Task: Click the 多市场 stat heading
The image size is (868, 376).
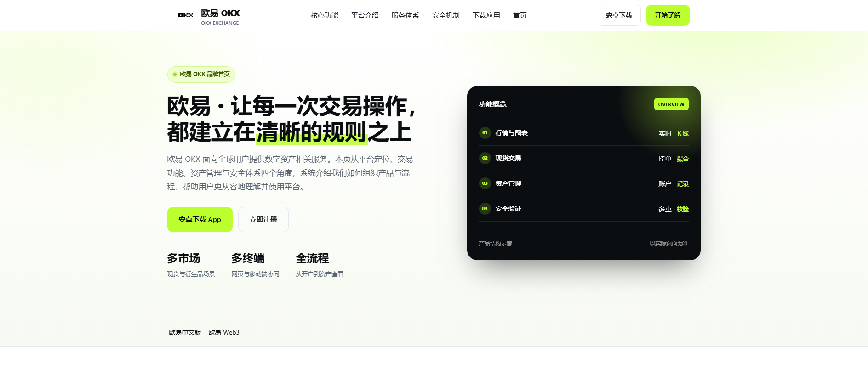Action: tap(184, 258)
